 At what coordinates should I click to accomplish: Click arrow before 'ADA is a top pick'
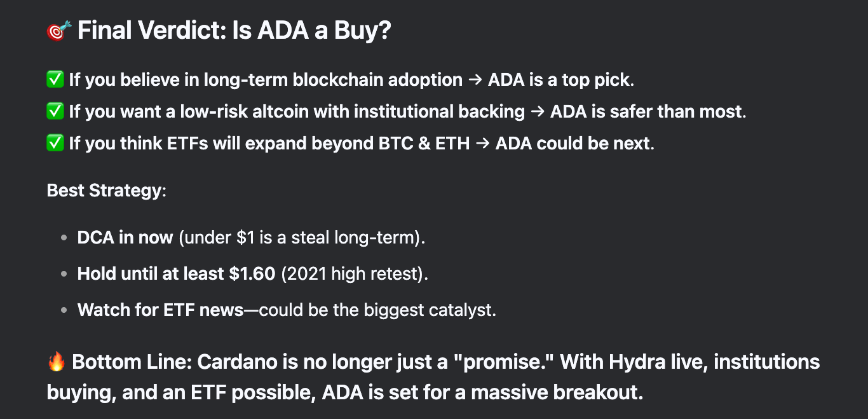(475, 81)
